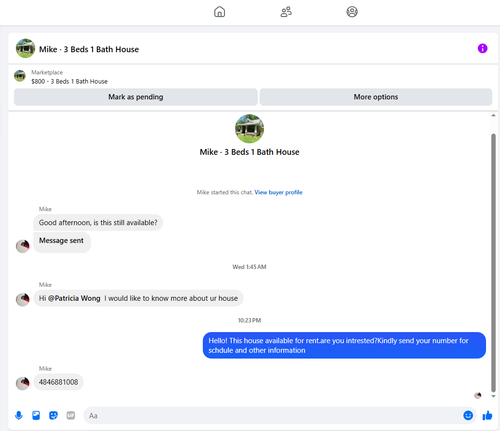Click the @Patricia Wong mention

click(x=74, y=298)
